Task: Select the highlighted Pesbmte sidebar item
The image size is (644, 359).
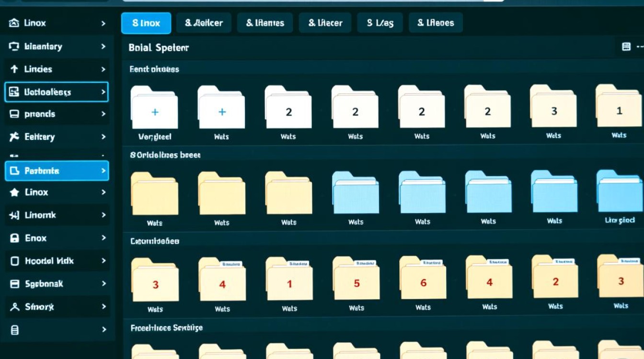Action: 57,171
